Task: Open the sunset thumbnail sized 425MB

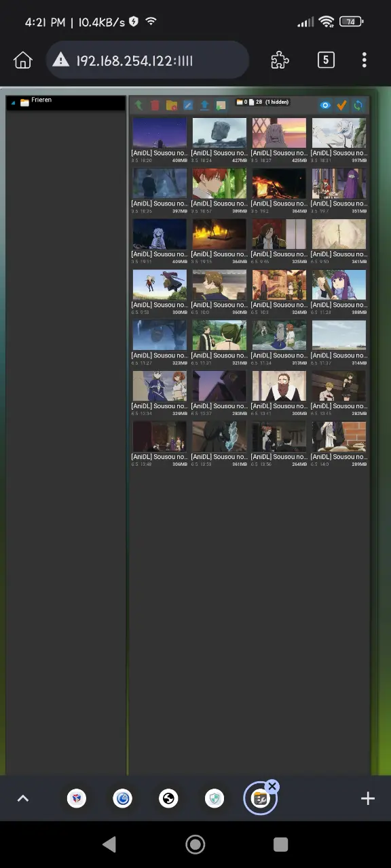Action: click(279, 133)
